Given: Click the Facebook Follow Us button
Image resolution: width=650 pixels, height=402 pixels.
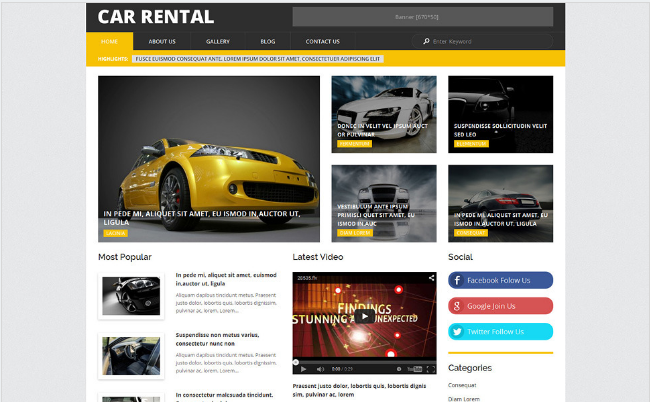Looking at the screenshot, I should pyautogui.click(x=500, y=280).
